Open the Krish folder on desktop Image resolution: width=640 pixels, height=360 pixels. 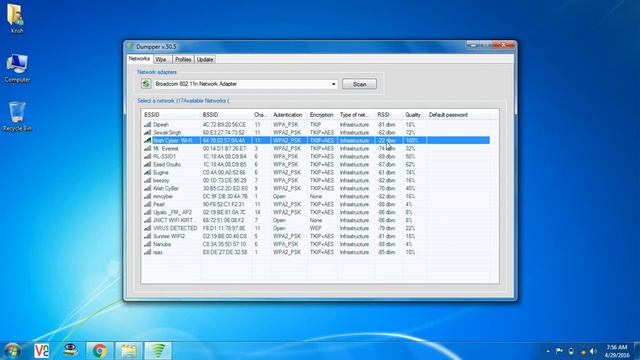16,18
